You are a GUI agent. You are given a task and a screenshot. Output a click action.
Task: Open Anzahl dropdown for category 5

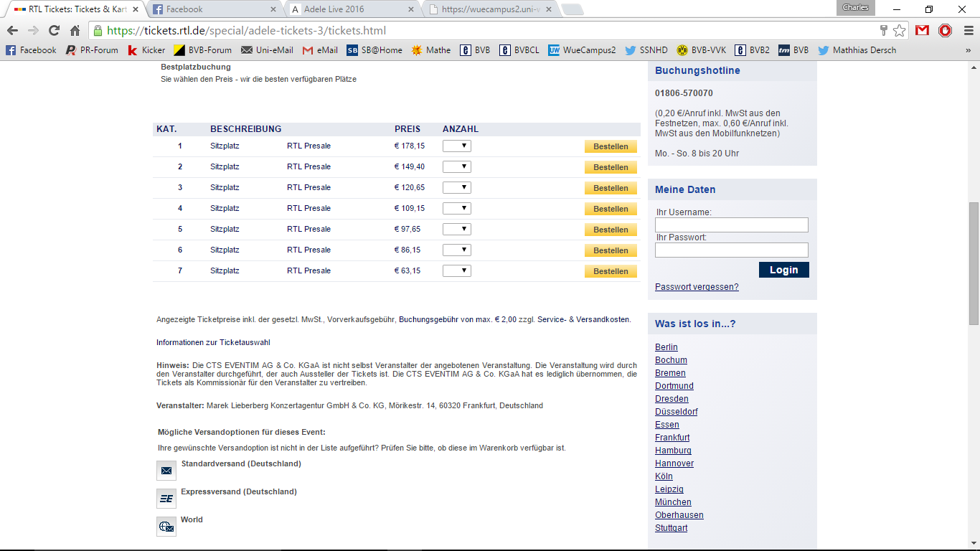point(456,229)
